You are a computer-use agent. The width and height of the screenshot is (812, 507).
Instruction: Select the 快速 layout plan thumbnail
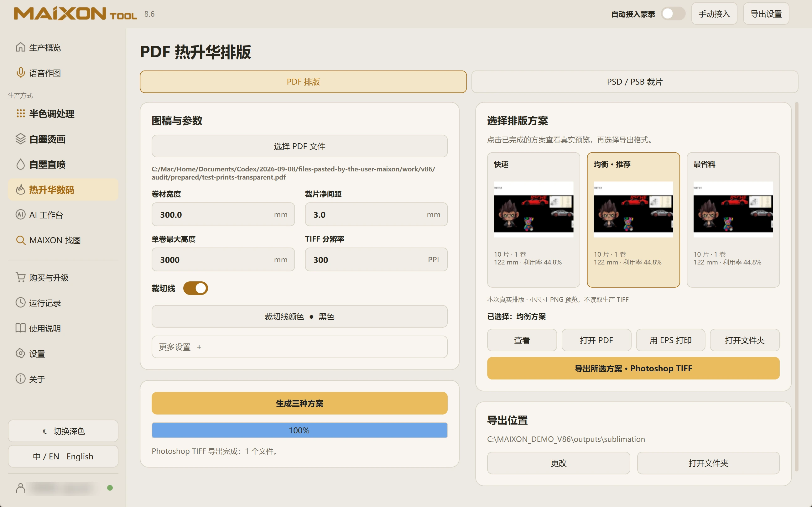(534, 210)
